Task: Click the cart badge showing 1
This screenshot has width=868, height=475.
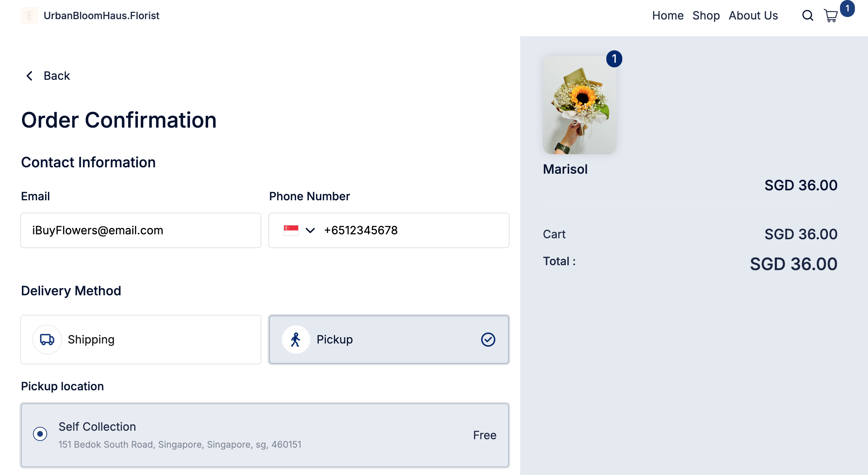Action: click(x=847, y=9)
